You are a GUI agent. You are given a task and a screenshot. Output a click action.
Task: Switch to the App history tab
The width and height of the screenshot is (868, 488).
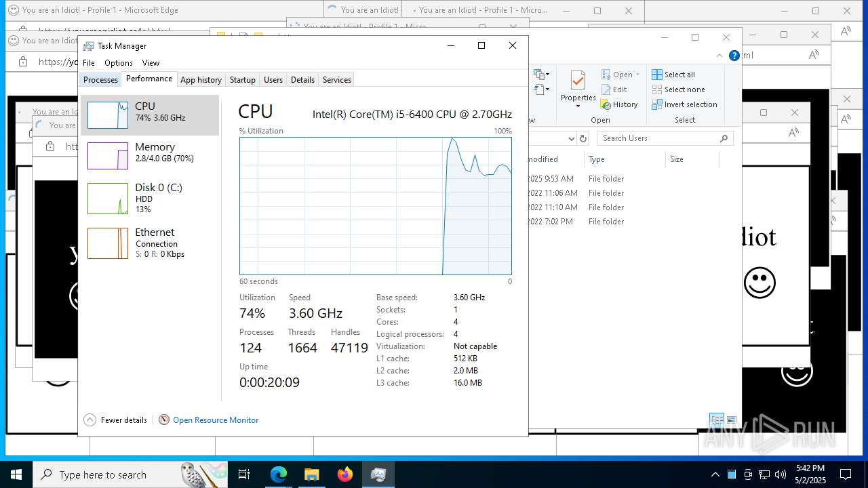(x=201, y=80)
